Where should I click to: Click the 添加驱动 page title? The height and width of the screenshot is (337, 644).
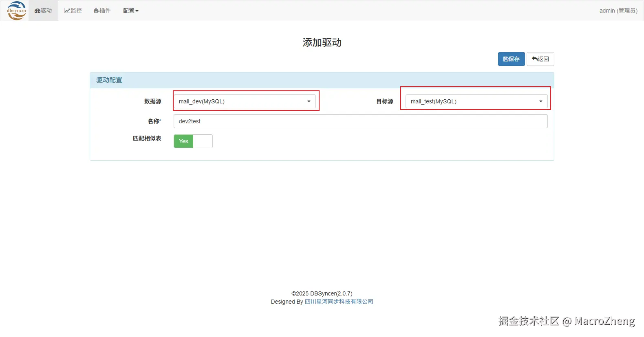pyautogui.click(x=322, y=43)
